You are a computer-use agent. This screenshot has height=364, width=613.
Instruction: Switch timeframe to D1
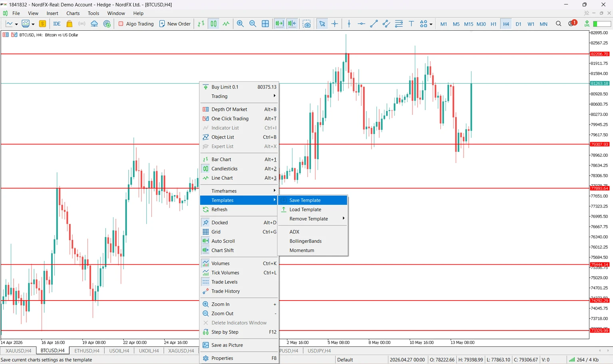click(518, 24)
